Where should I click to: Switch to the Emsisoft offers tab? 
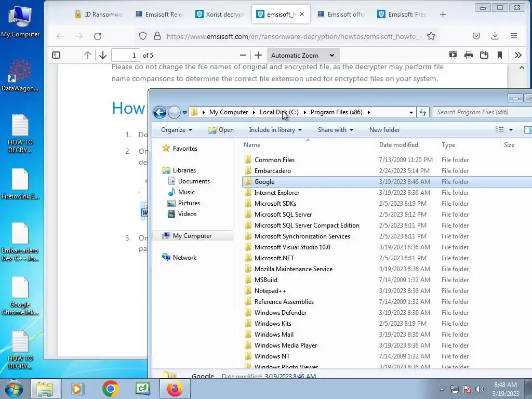[x=342, y=14]
